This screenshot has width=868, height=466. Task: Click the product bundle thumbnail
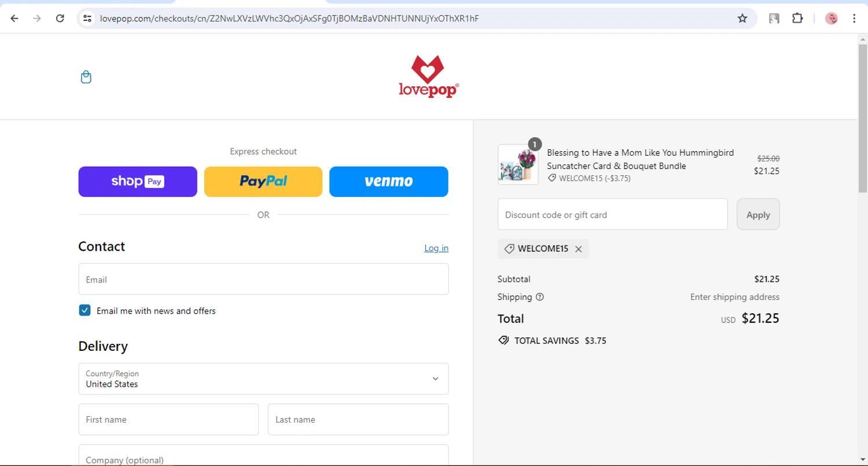click(518, 164)
